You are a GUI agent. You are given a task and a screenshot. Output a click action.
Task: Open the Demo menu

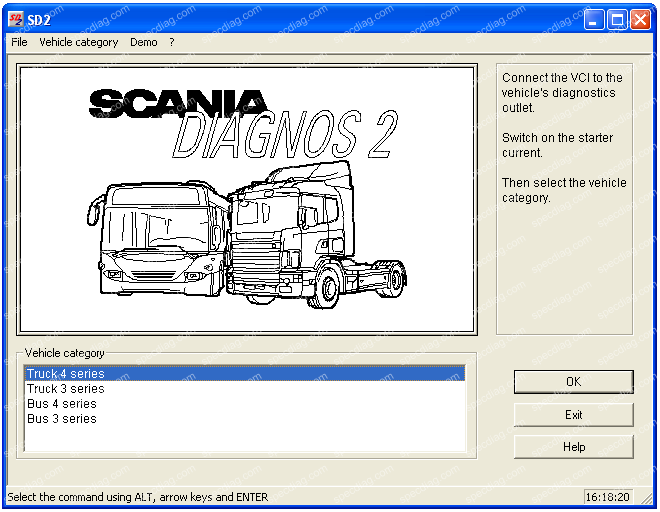pyautogui.click(x=143, y=42)
